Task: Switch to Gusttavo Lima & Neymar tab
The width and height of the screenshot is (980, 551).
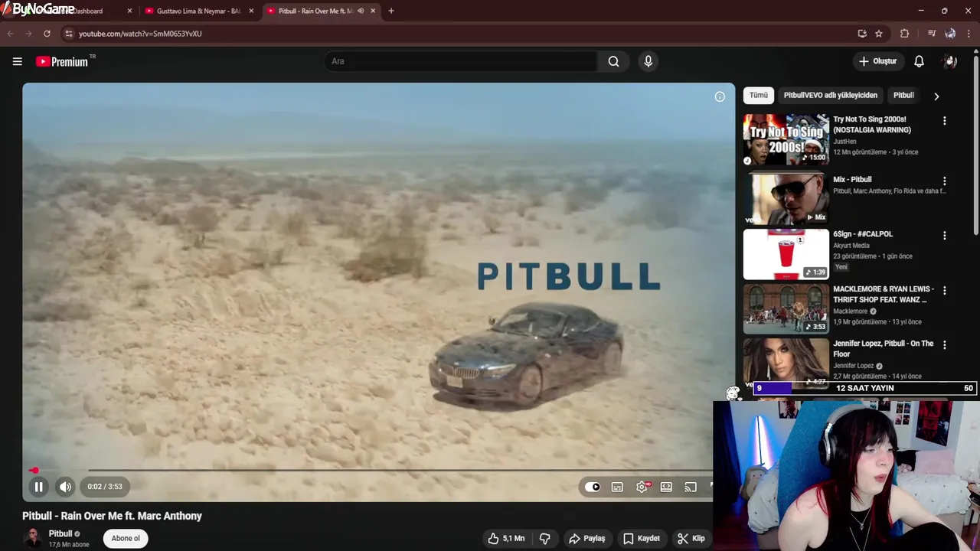Action: coord(199,11)
